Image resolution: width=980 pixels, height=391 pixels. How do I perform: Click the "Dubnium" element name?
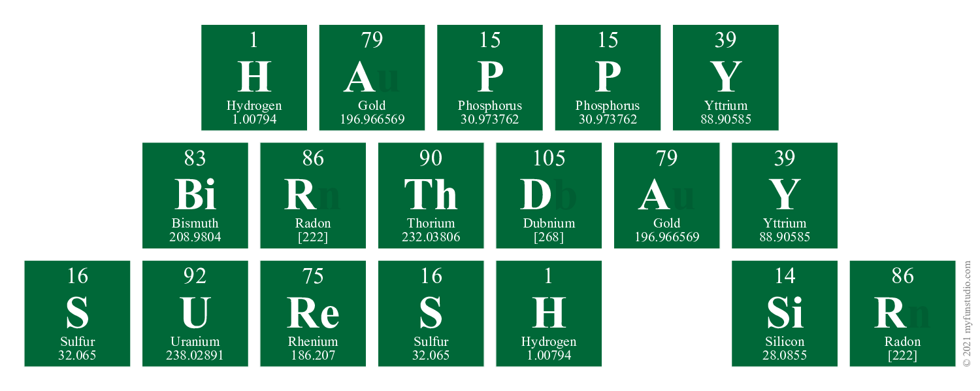pyautogui.click(x=549, y=223)
